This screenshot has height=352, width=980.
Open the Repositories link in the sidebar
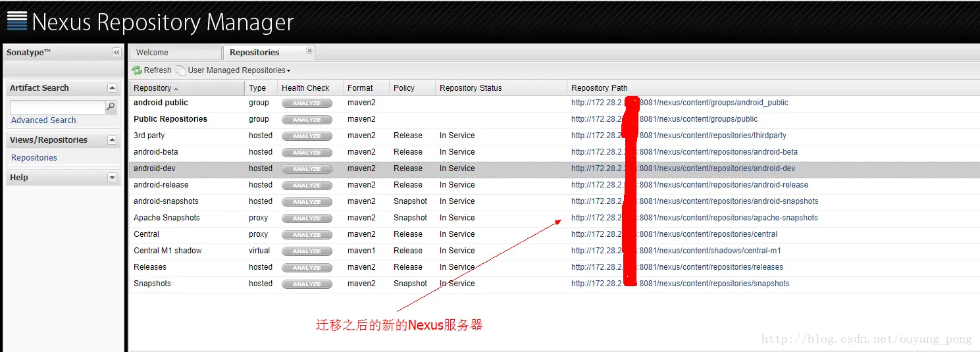click(x=34, y=158)
